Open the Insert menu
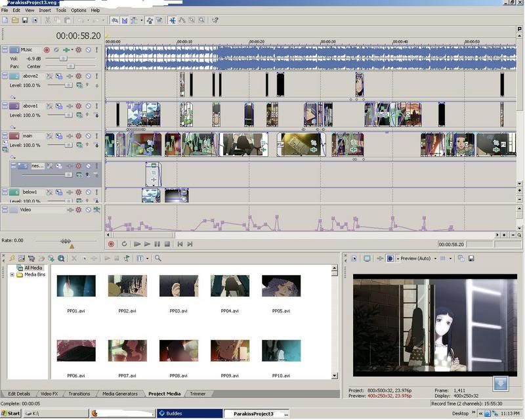Screen dimensions: 525x420 click(x=45, y=10)
